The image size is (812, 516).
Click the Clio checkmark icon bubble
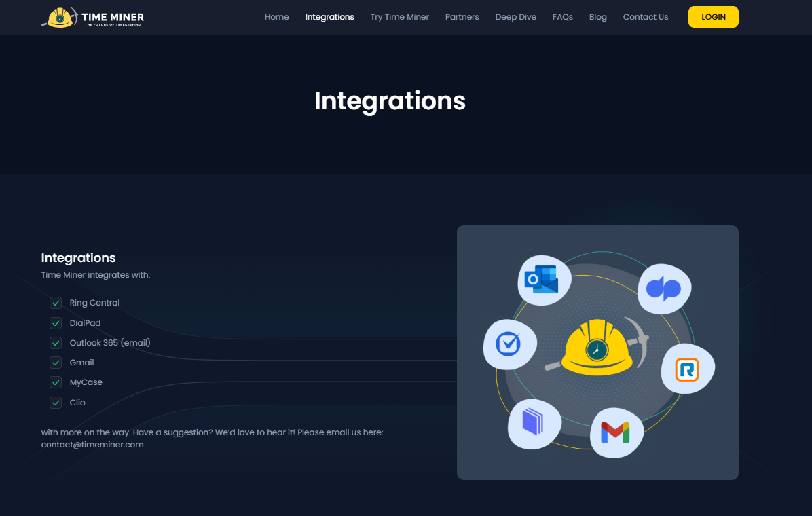510,344
